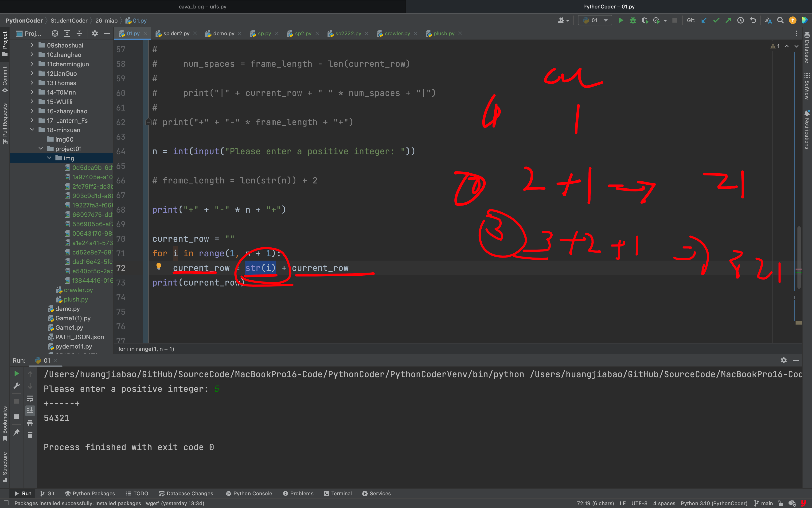Open Run panel wrench settings icon
812x508 pixels.
[x=16, y=386]
